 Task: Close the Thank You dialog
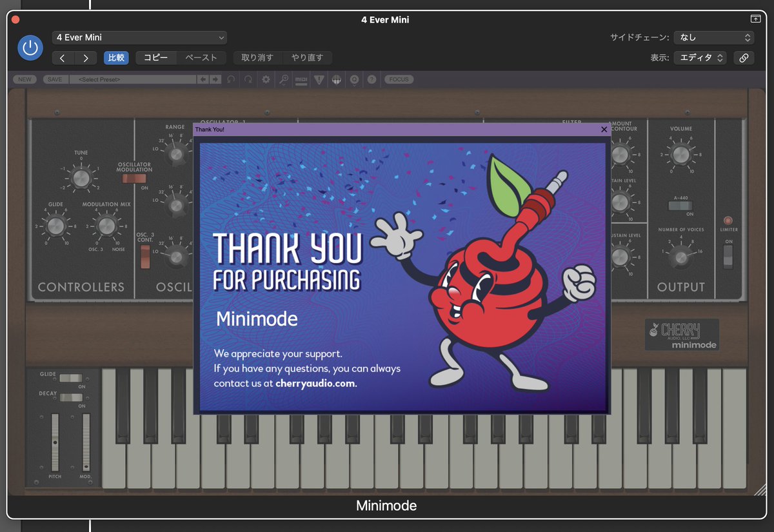coord(604,129)
